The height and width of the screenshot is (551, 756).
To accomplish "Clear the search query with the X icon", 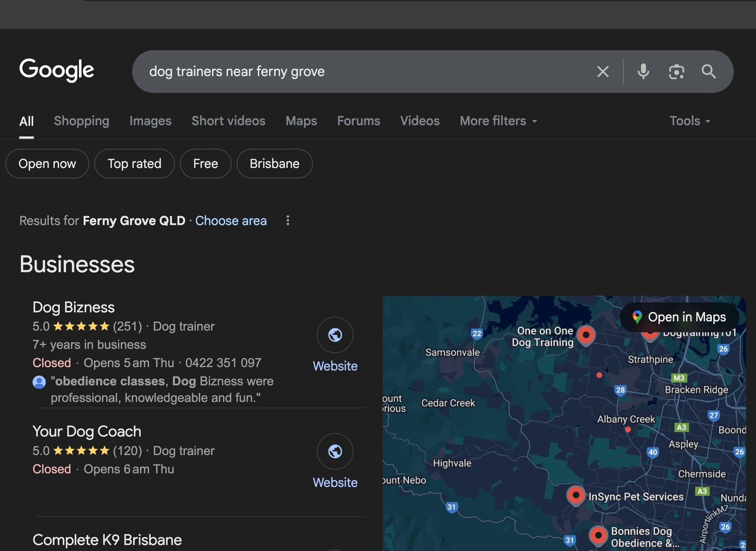I will (x=602, y=71).
